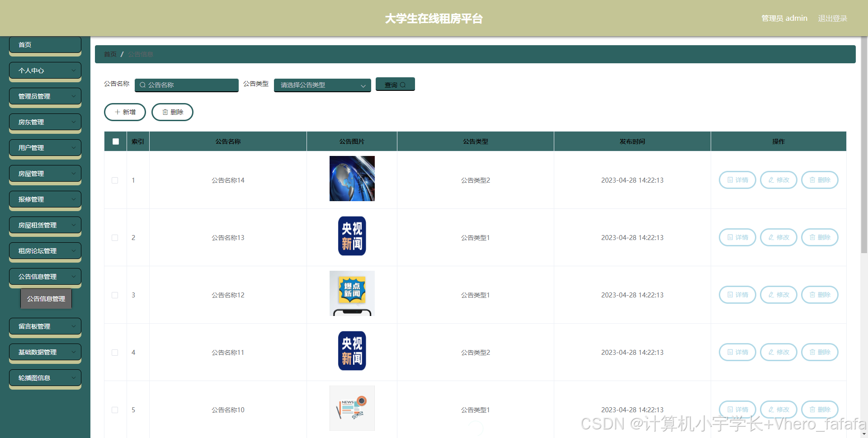The width and height of the screenshot is (868, 438).
Task: Click the delete trash icon for 公告名称12
Action: (811, 295)
